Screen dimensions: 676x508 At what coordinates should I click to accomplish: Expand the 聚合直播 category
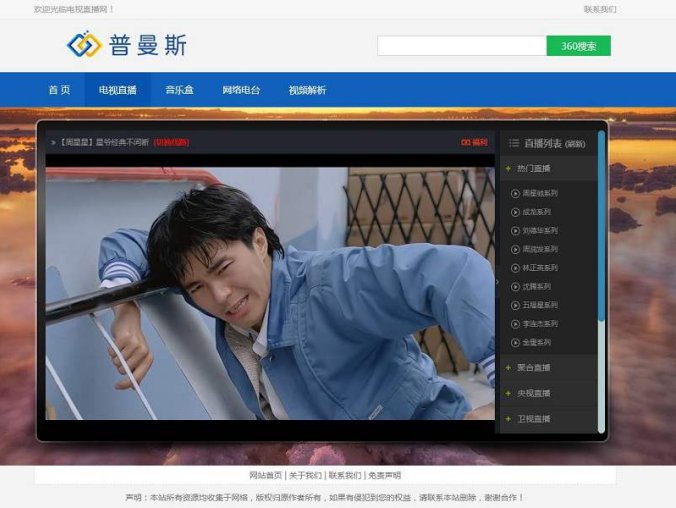point(548,367)
